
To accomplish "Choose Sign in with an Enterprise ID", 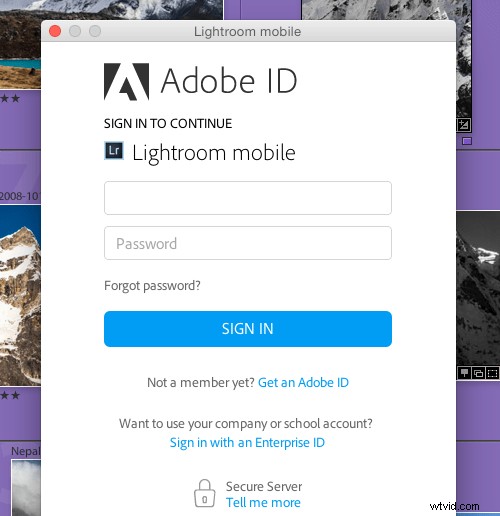I will click(x=247, y=443).
